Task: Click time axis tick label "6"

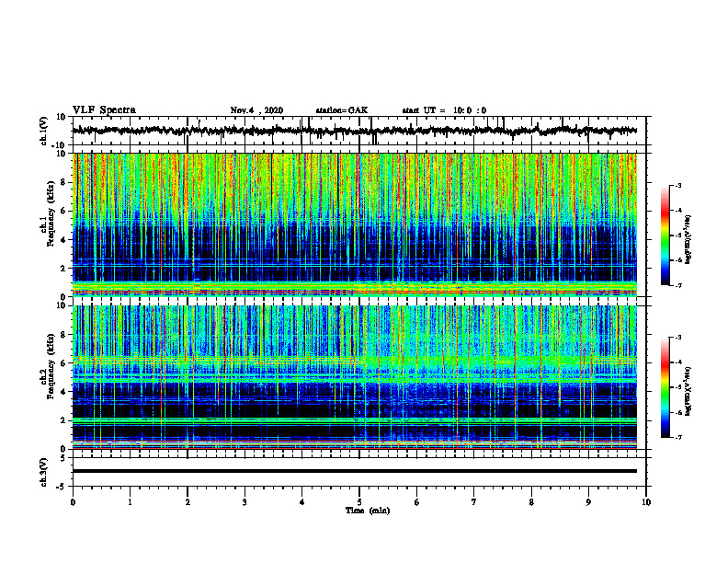Action: pos(417,502)
